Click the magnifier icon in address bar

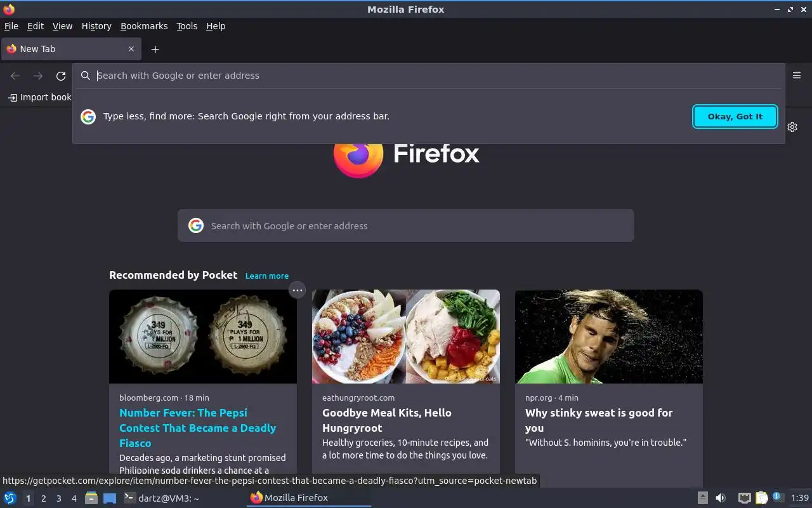[x=86, y=76]
